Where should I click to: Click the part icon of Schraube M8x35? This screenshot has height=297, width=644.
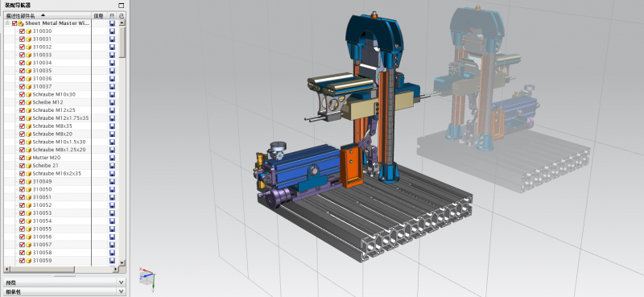coord(29,126)
